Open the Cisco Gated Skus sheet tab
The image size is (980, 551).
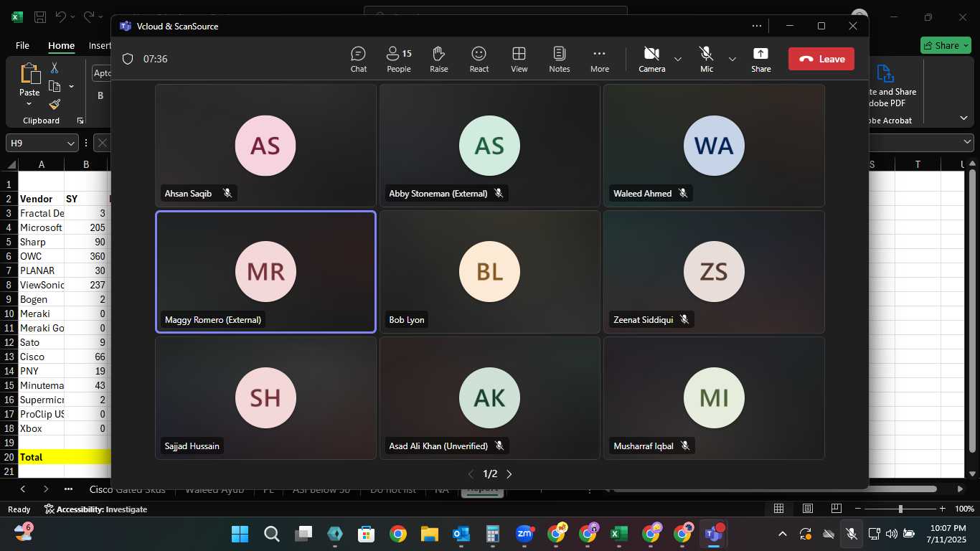(127, 489)
